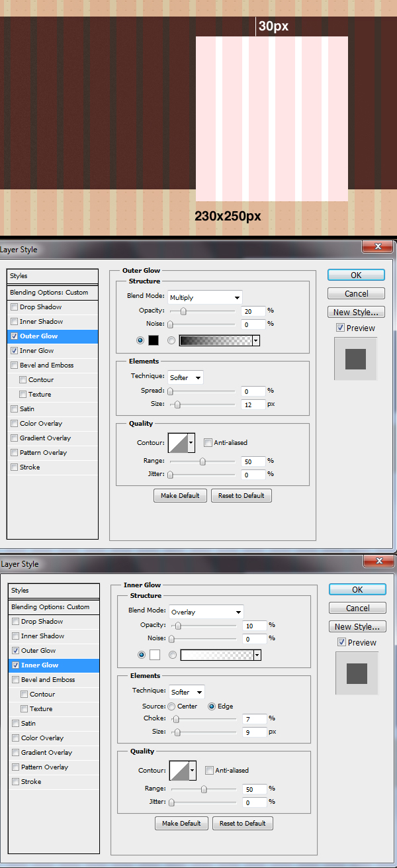Click Outer Glow gradient preview bar
The image size is (397, 868).
point(216,340)
